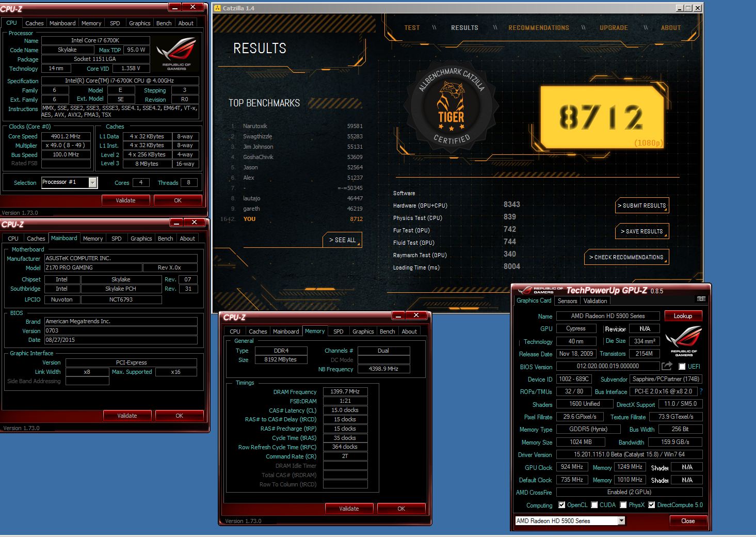Toggle the DirectCompute 5.0 checkbox
Viewport: 756px width, 537px height.
pos(652,505)
